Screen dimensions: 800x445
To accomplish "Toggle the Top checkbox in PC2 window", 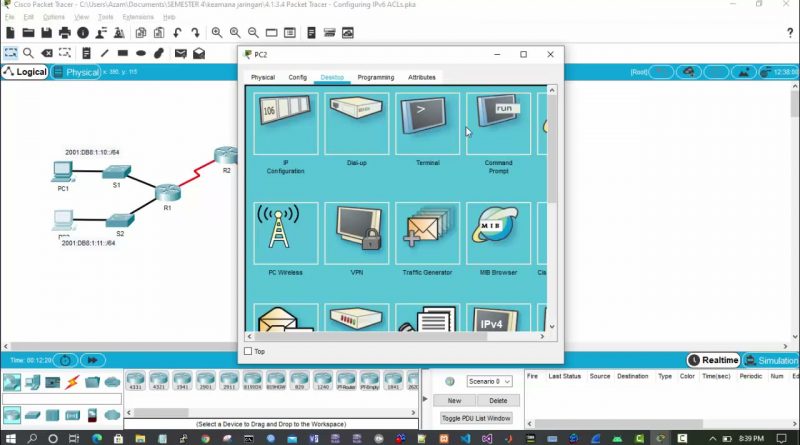I will tap(248, 351).
